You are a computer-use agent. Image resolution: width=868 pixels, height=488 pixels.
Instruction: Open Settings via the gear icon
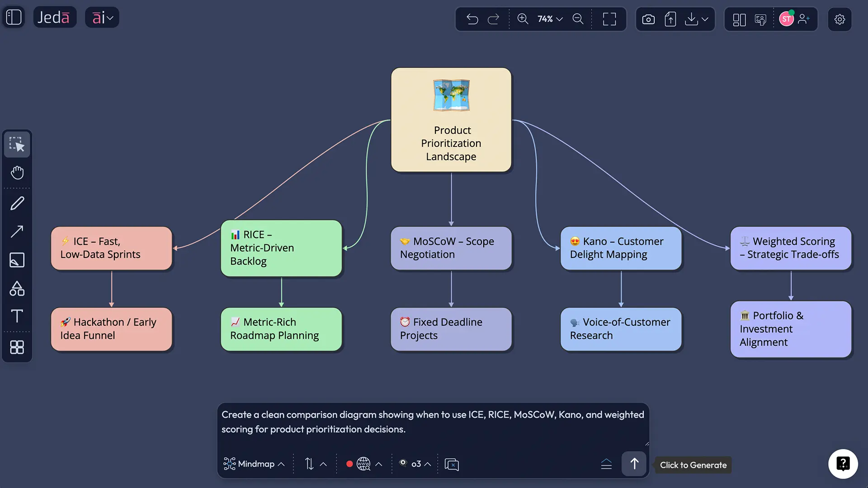[840, 19]
